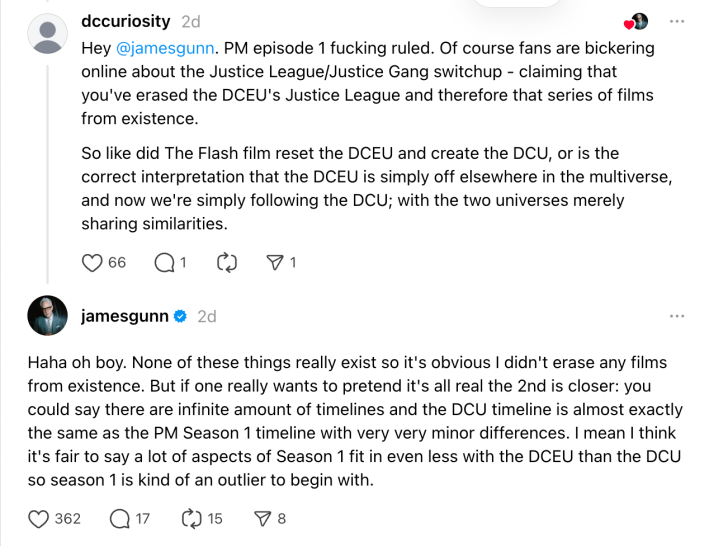This screenshot has height=546, width=709.
Task: Click the 2d timestamp on dccuriosity's post
Action: [190, 21]
